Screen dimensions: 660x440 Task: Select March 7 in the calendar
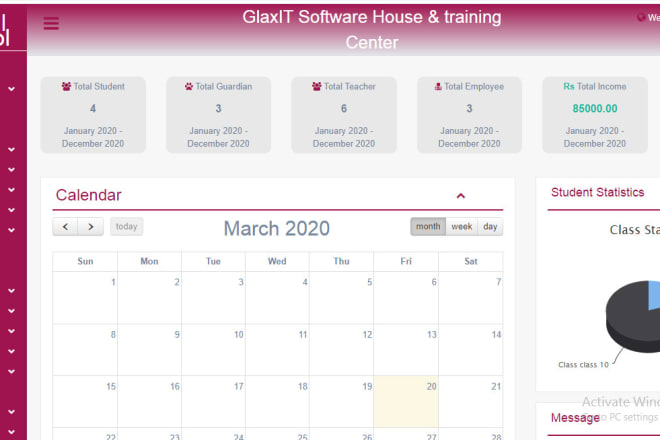(471, 298)
